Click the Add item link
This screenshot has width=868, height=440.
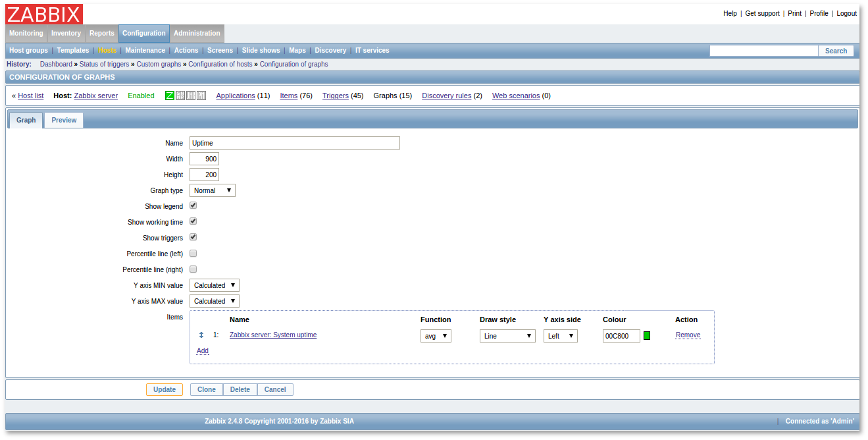coord(203,351)
